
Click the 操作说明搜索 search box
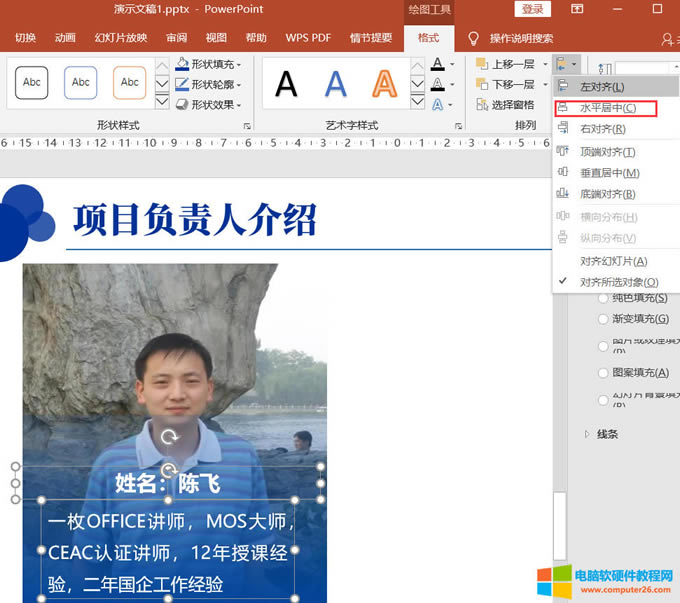[520, 38]
